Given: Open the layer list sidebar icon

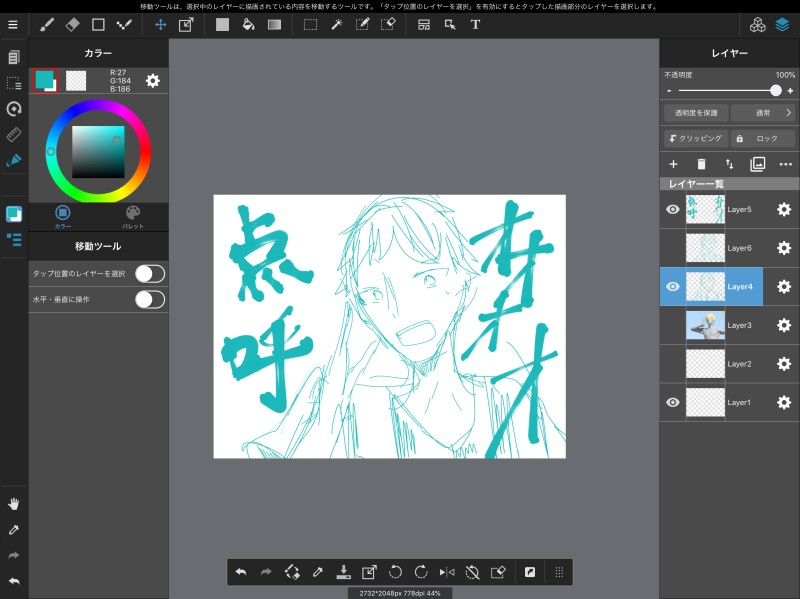Looking at the screenshot, I should (14, 239).
